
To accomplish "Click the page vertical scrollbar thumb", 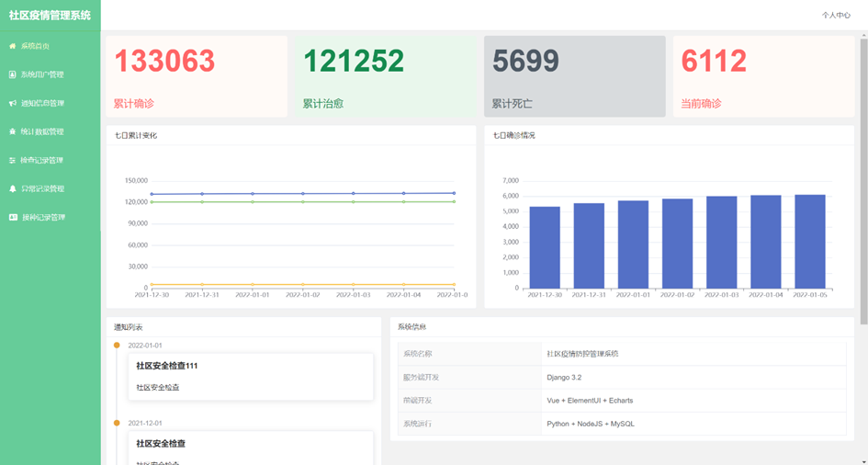I will [863, 181].
